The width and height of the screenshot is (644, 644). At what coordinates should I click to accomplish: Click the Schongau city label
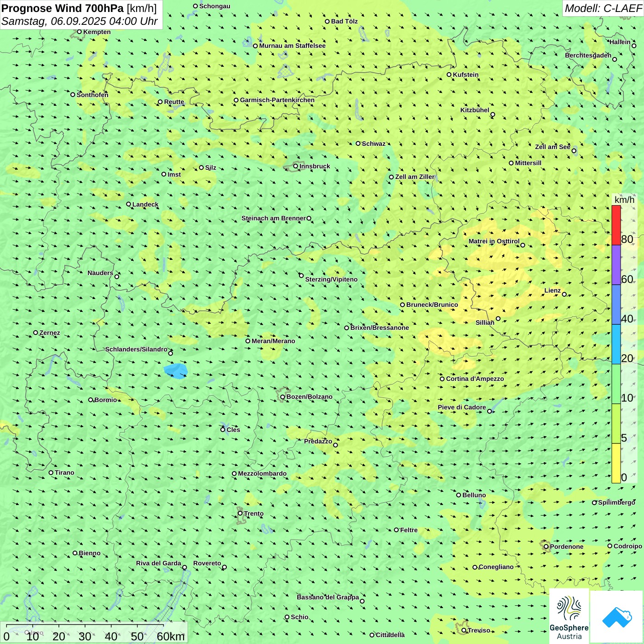tap(215, 6)
